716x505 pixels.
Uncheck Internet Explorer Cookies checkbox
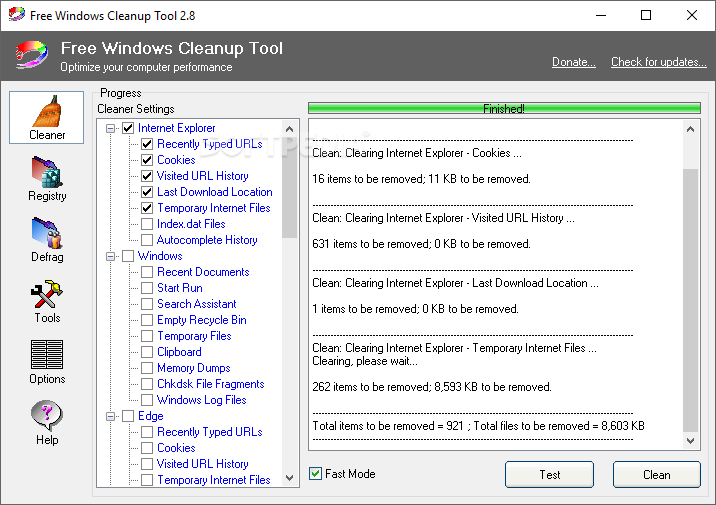coord(147,160)
